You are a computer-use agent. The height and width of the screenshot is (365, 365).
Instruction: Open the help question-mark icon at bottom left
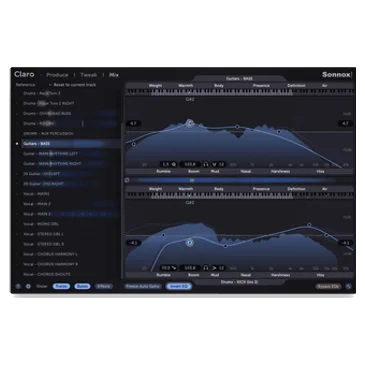[x=18, y=286]
